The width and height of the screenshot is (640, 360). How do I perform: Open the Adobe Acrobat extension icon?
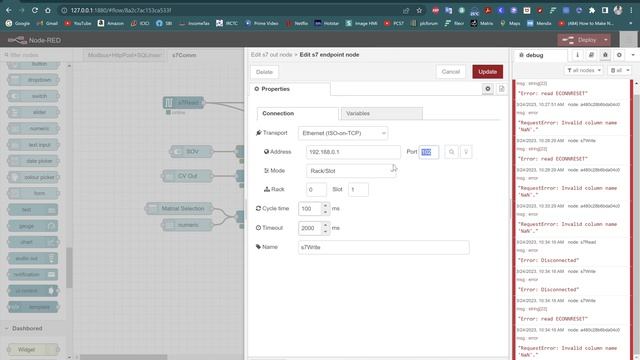(x=488, y=10)
